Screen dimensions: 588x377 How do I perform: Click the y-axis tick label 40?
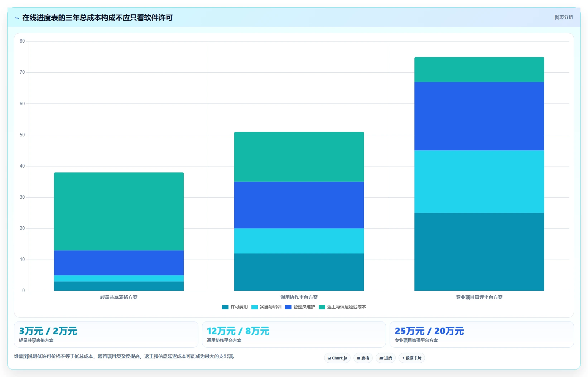22,166
